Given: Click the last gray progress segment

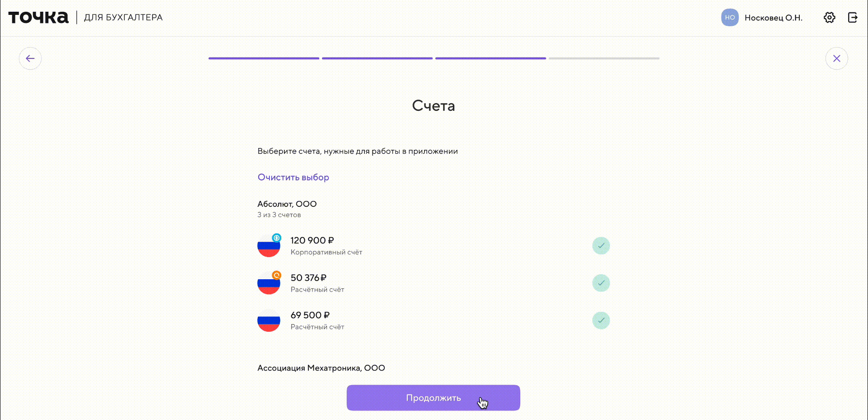Looking at the screenshot, I should click(x=604, y=58).
